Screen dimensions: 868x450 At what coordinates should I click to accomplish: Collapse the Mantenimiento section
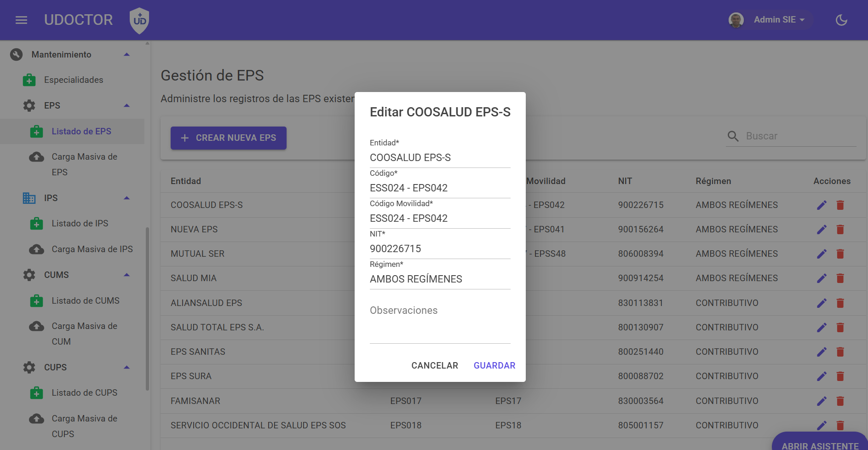(126, 54)
